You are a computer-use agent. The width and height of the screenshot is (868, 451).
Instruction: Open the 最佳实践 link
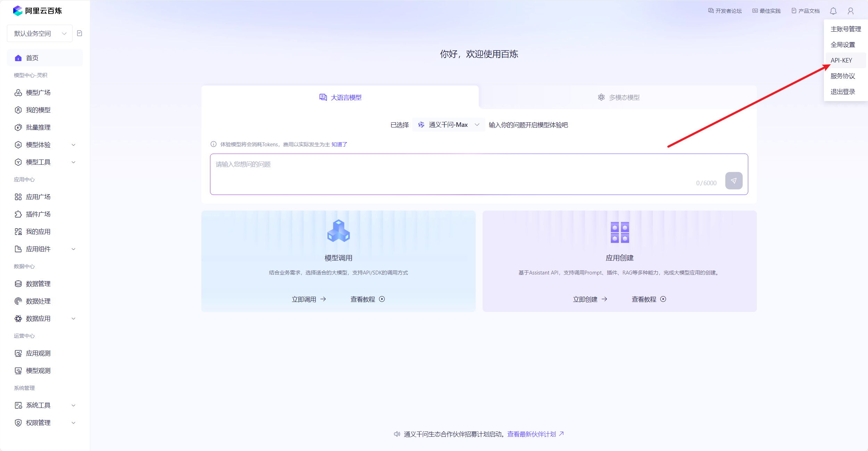click(766, 11)
